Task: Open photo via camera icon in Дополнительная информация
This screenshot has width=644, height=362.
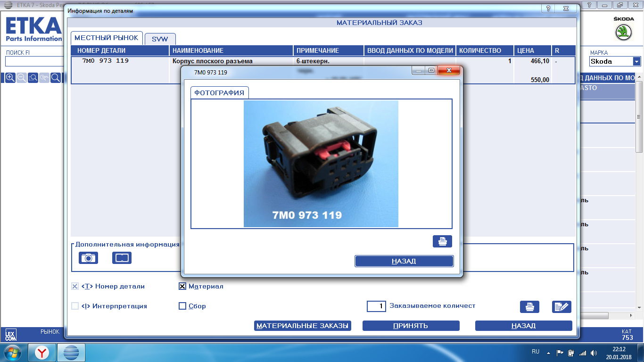Action: coord(88,258)
